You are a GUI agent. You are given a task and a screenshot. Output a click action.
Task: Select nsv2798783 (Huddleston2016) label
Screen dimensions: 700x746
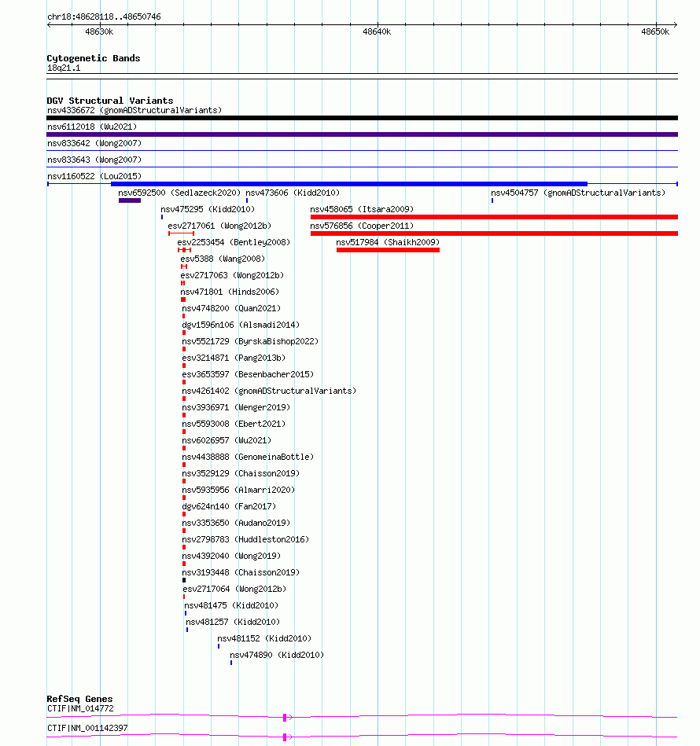(245, 539)
